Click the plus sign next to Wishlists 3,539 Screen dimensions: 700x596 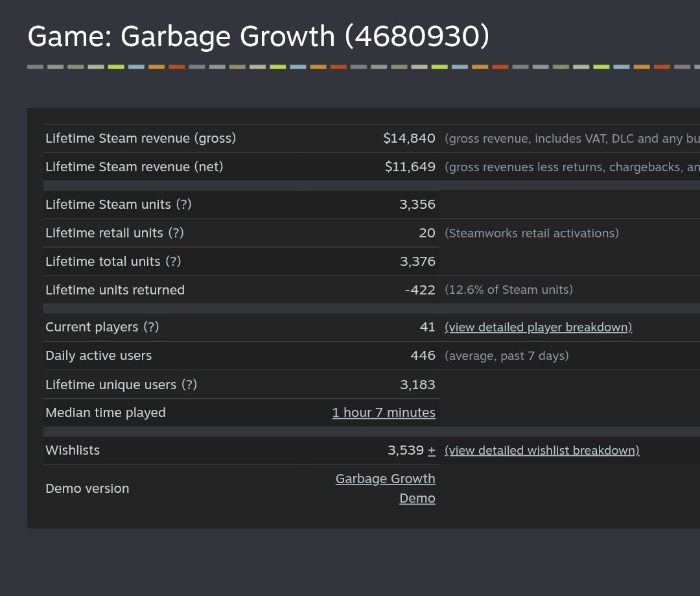[431, 450]
